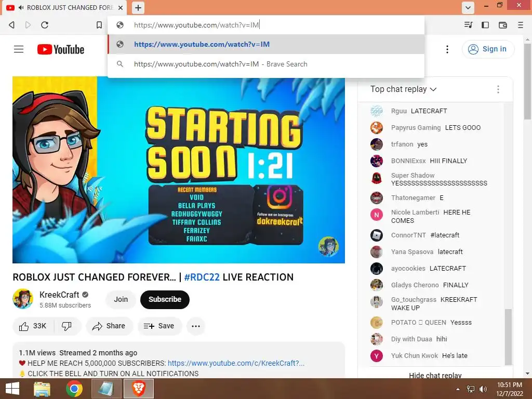Click Yuk Chun Kwok's avatar in chat

point(376,355)
